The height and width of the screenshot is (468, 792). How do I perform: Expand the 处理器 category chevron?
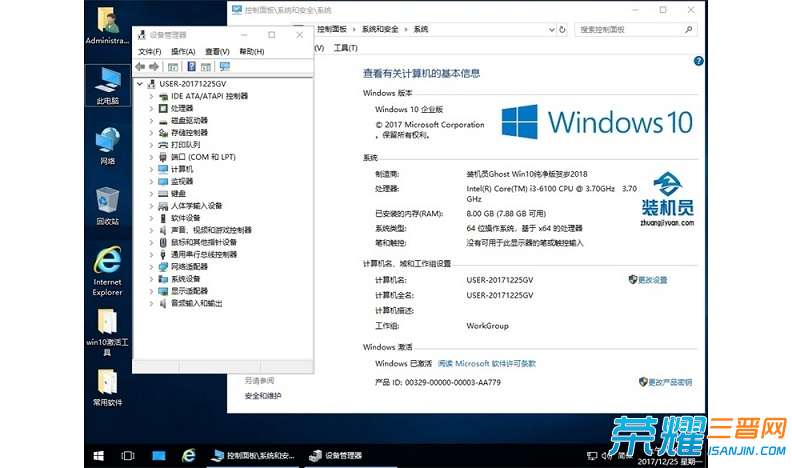(x=151, y=108)
